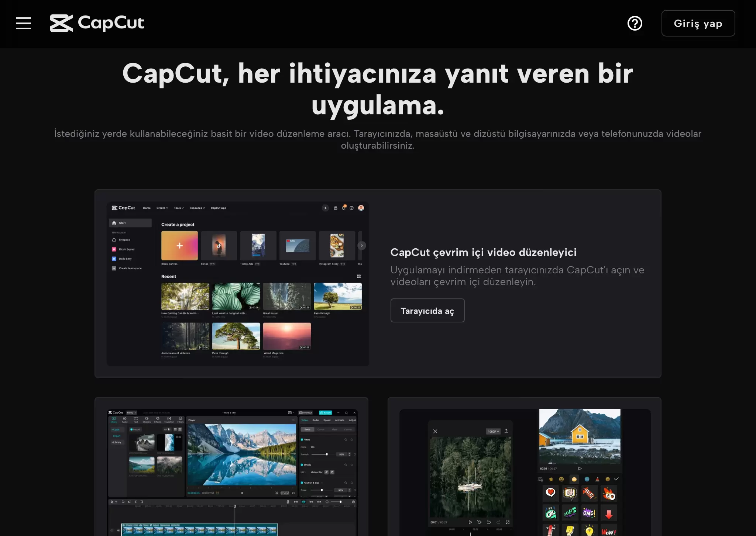Open the 1080P resolution dropdown in the mobile preview

click(x=493, y=431)
